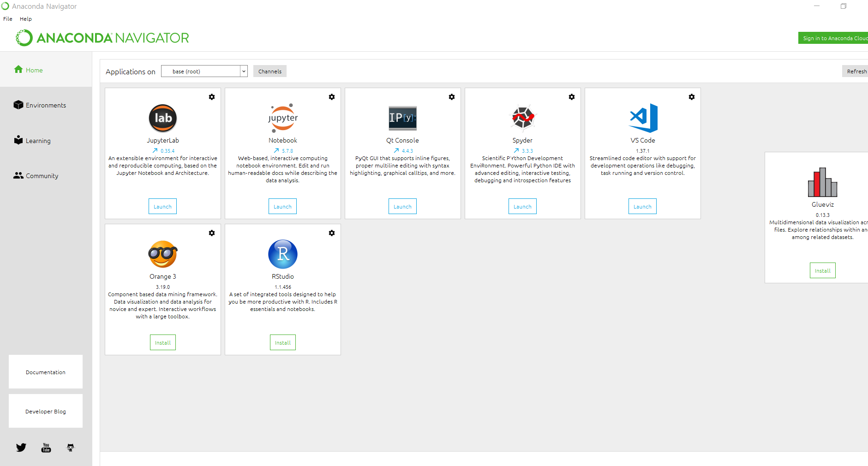The height and width of the screenshot is (466, 868).
Task: Install RStudio
Action: [283, 342]
